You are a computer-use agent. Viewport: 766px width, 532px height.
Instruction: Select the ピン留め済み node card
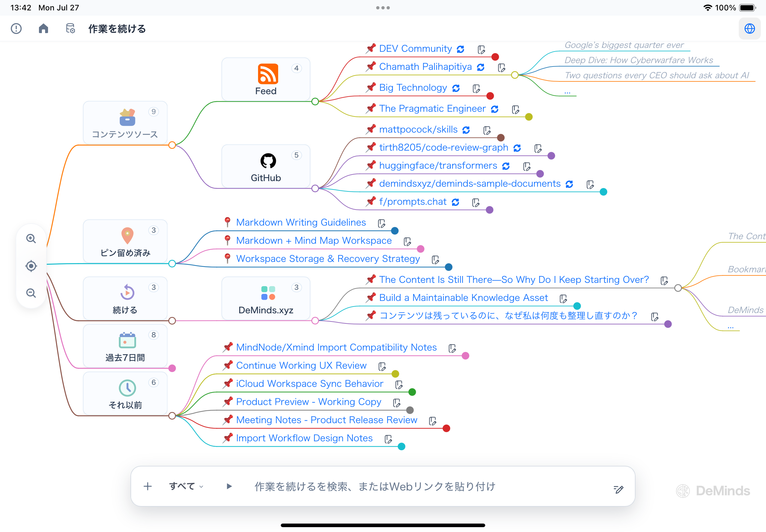pos(125,241)
